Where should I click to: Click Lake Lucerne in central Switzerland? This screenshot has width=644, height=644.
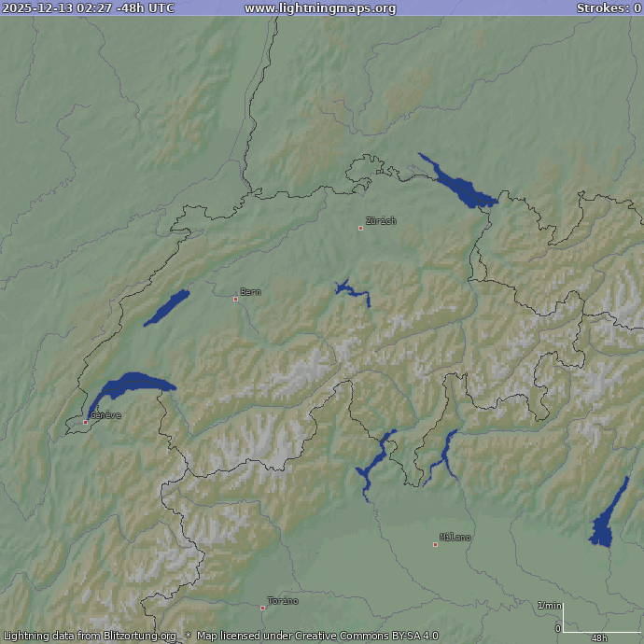point(353,291)
